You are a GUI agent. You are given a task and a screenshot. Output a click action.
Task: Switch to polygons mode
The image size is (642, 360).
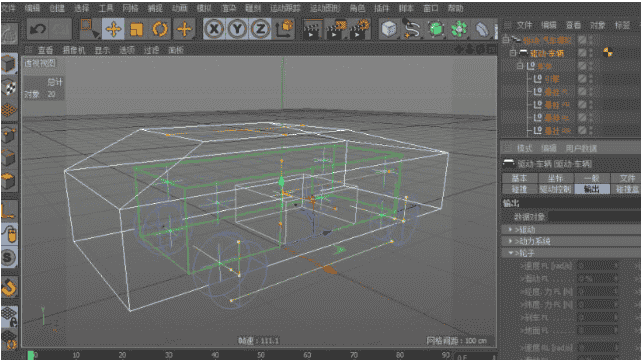click(x=9, y=181)
